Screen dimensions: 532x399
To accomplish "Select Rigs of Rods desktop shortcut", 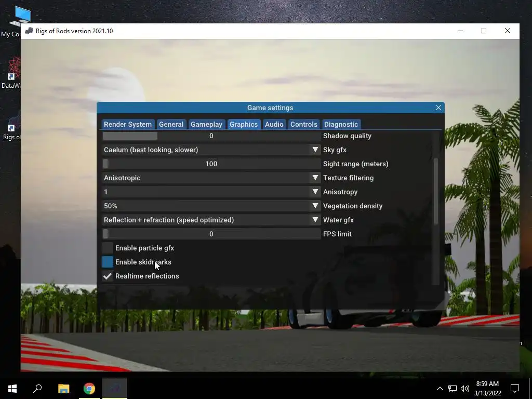I will point(11,125).
